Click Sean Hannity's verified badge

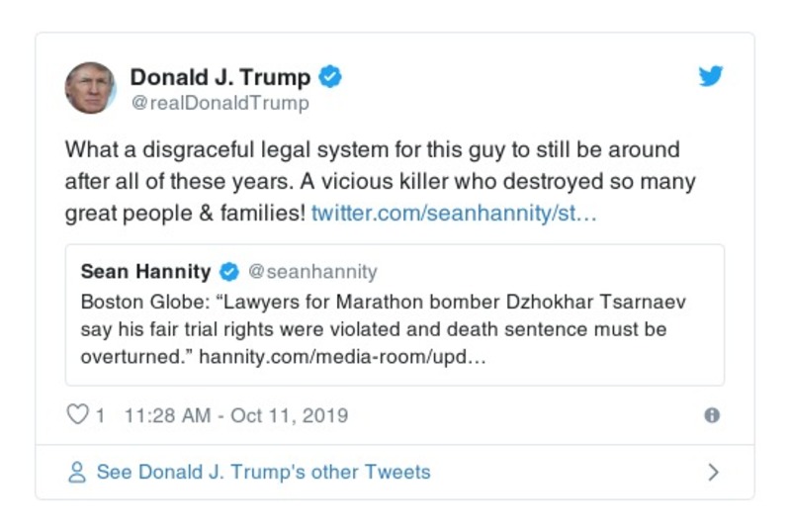click(228, 271)
